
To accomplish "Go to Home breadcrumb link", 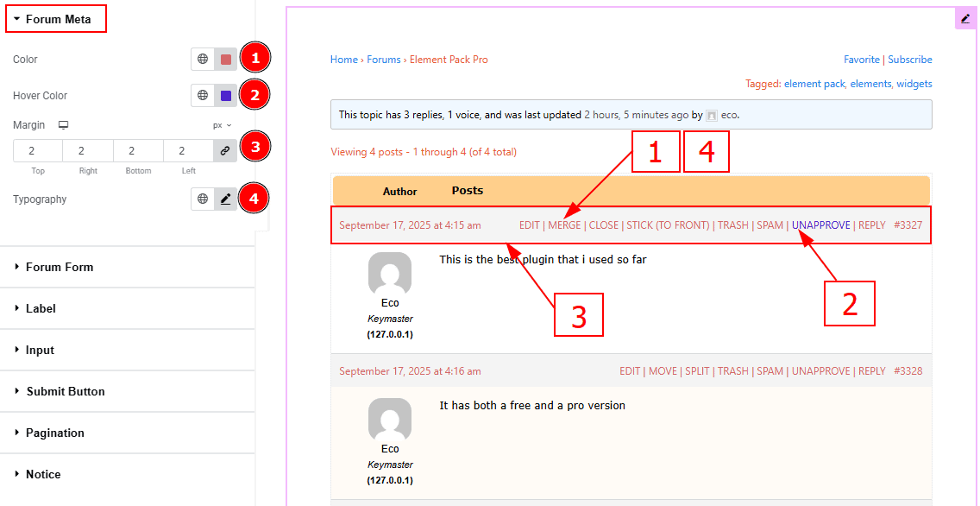I will (343, 60).
